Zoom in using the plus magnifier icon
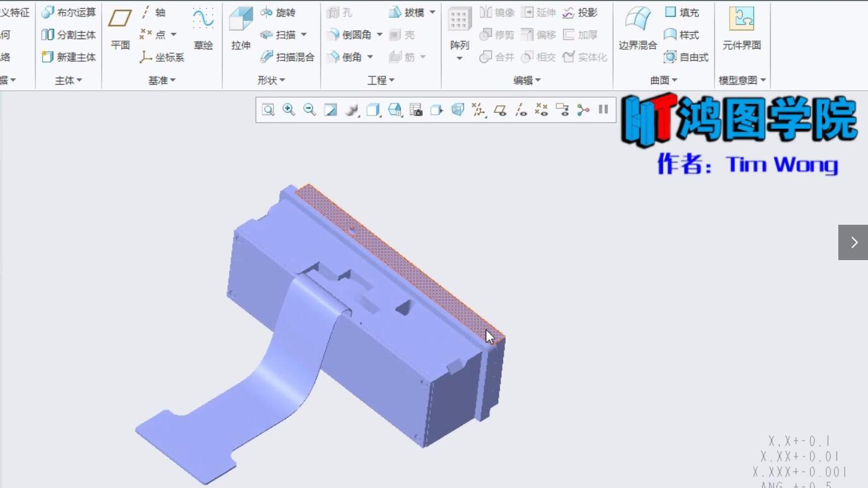The image size is (868, 488). pyautogui.click(x=288, y=110)
